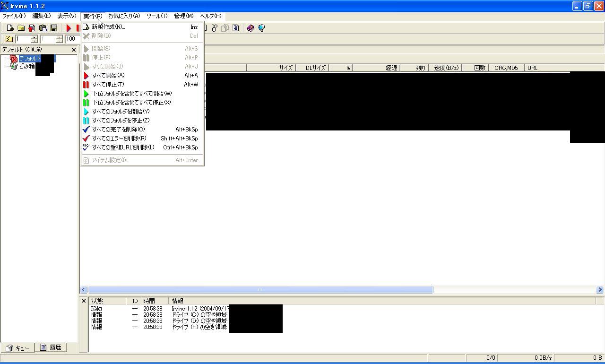605x364 pixels.
Task: Choose すべてのフォルダを開始(Y)
Action: pos(142,112)
